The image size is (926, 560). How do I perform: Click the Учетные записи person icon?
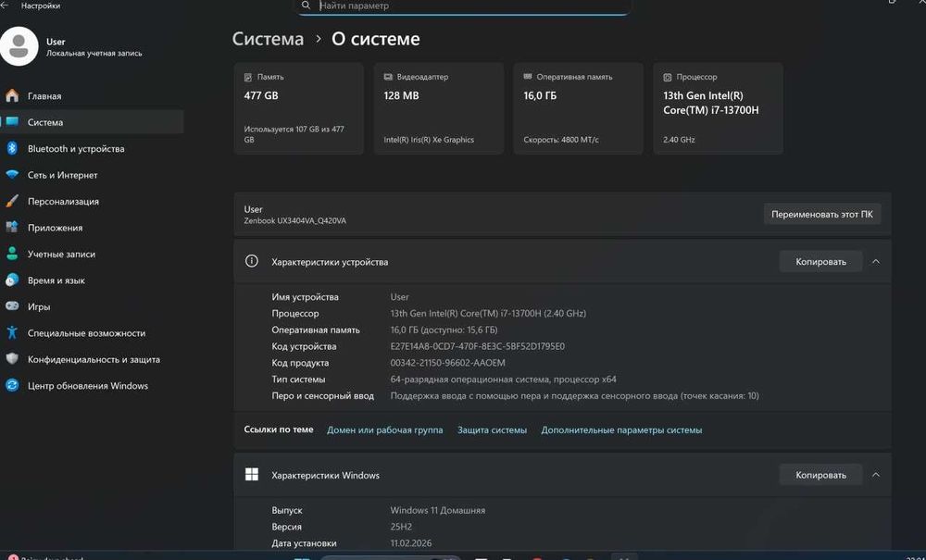[12, 254]
